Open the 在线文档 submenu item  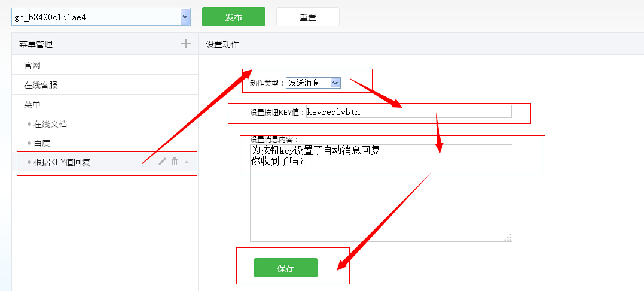50,124
